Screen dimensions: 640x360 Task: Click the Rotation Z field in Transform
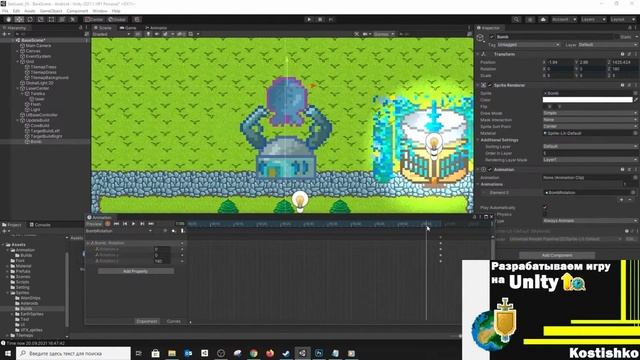pos(624,69)
